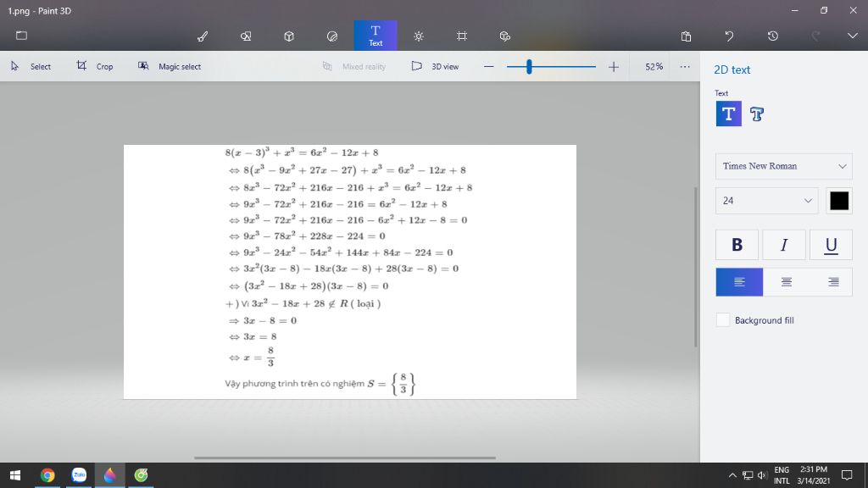Toggle Underline formatting

tap(831, 245)
